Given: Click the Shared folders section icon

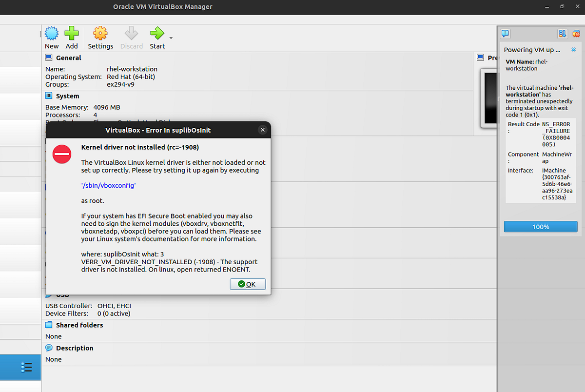Looking at the screenshot, I should (x=48, y=325).
